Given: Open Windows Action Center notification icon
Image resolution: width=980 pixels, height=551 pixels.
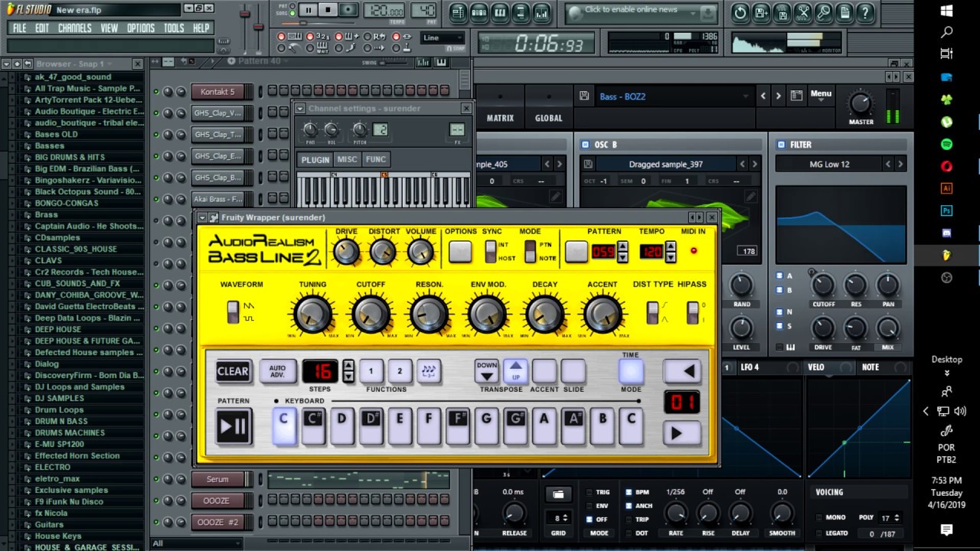Looking at the screenshot, I should (946, 530).
